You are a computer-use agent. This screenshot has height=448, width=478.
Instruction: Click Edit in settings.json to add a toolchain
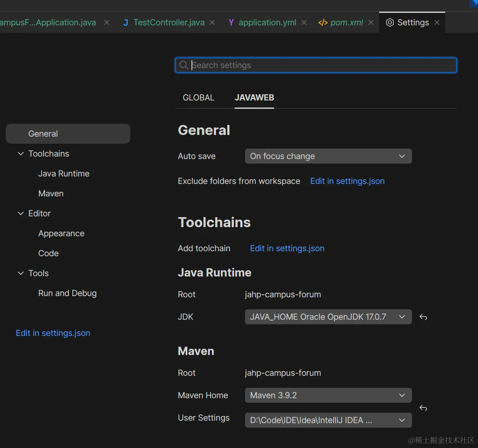pyautogui.click(x=287, y=248)
